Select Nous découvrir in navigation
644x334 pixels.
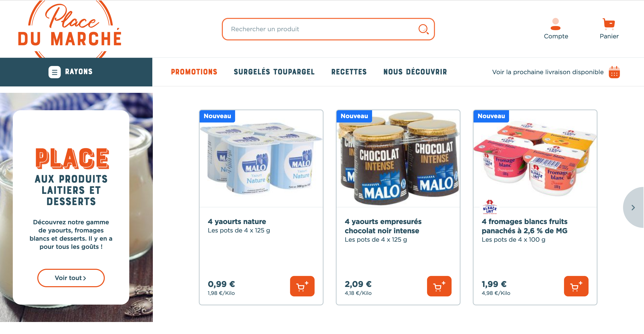pyautogui.click(x=415, y=72)
